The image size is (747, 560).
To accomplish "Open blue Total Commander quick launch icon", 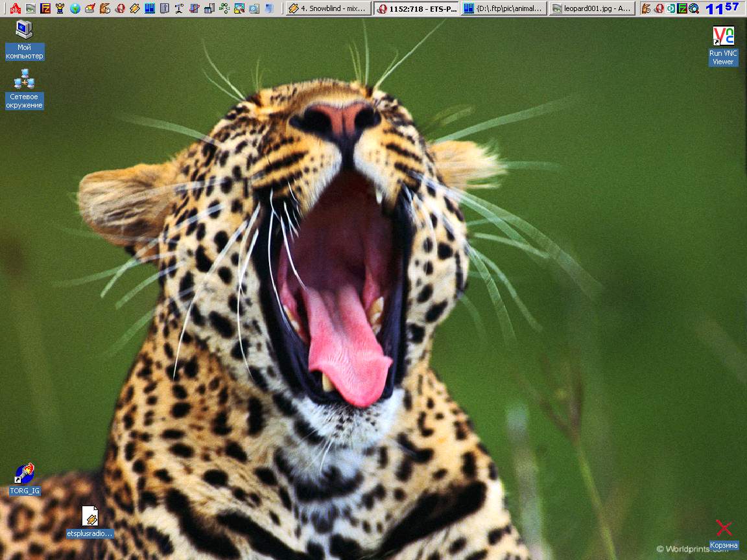I will [x=150, y=8].
